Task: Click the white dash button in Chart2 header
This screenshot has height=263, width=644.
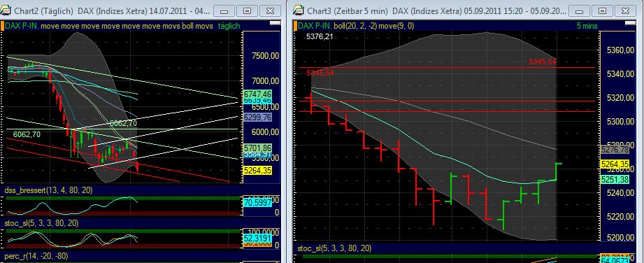Action: (x=275, y=24)
